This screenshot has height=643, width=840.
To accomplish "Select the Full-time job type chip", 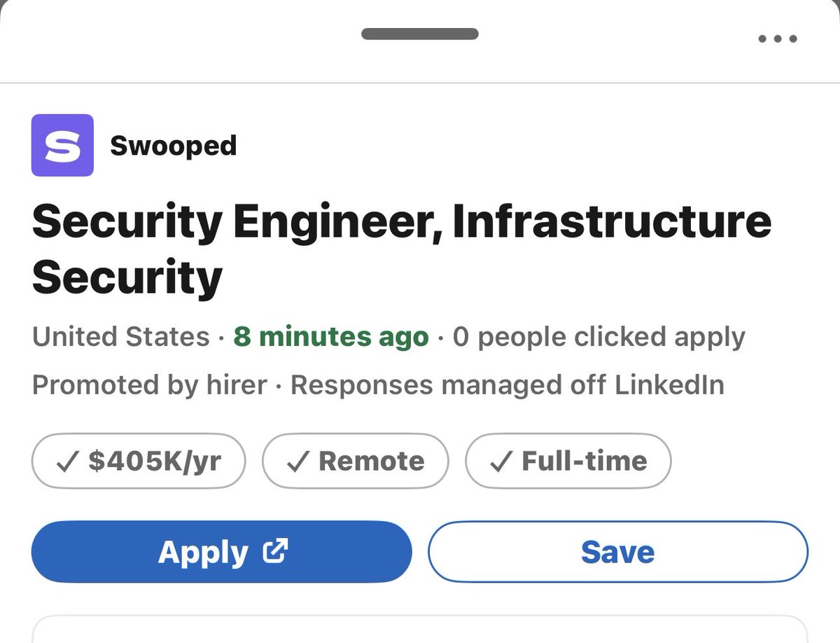I will coord(568,461).
